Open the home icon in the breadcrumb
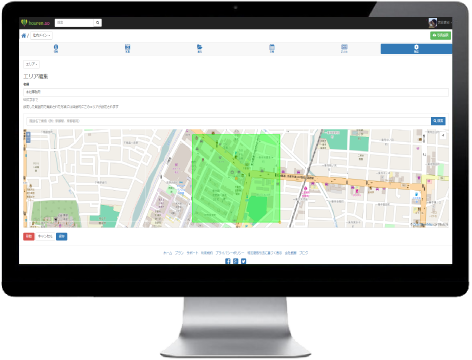472x360 pixels. point(24,36)
